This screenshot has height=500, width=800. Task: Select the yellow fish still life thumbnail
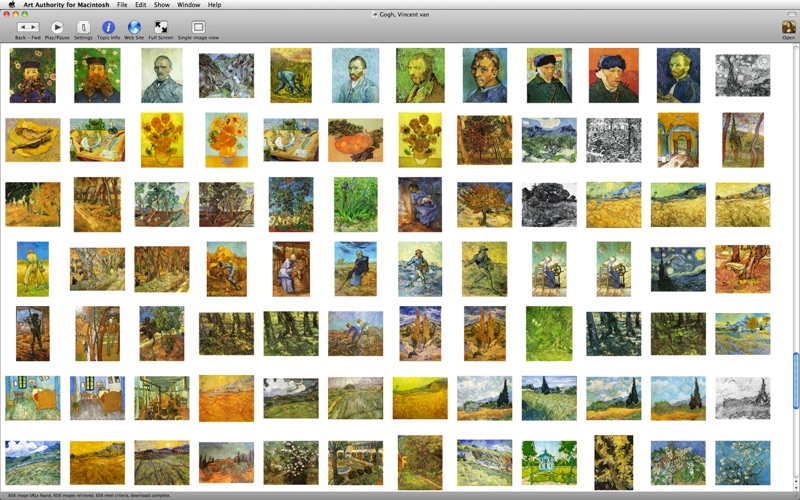click(33, 140)
